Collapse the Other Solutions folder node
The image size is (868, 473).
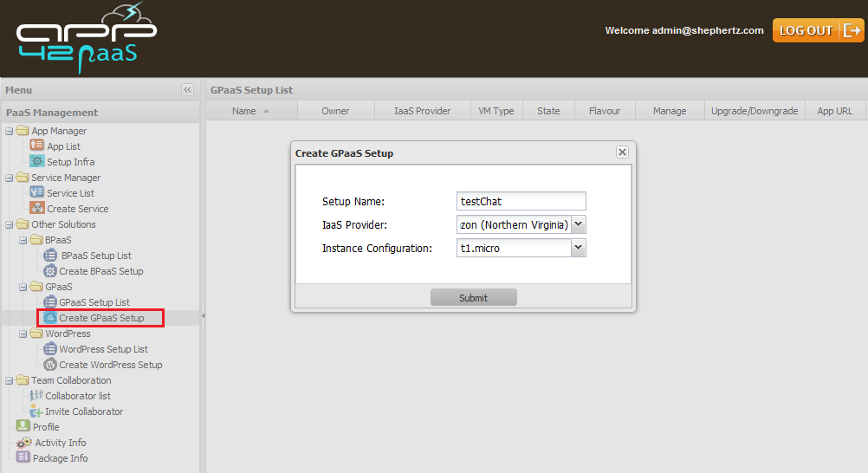point(10,225)
